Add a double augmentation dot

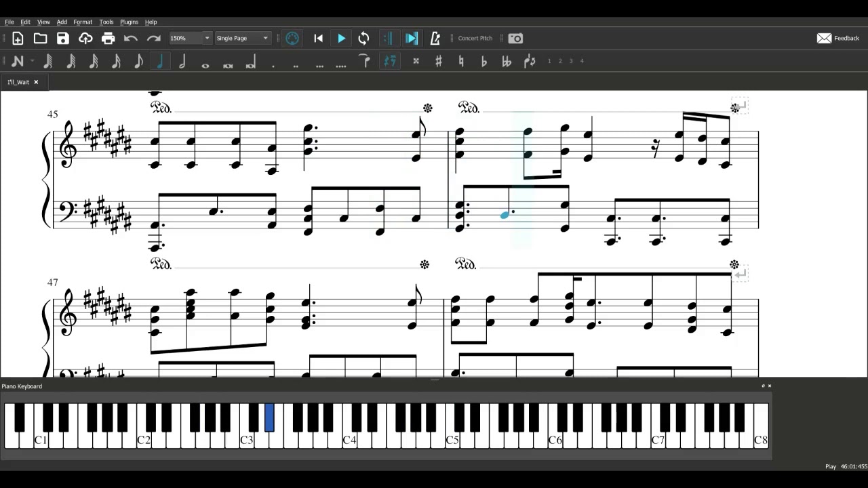[x=296, y=65]
